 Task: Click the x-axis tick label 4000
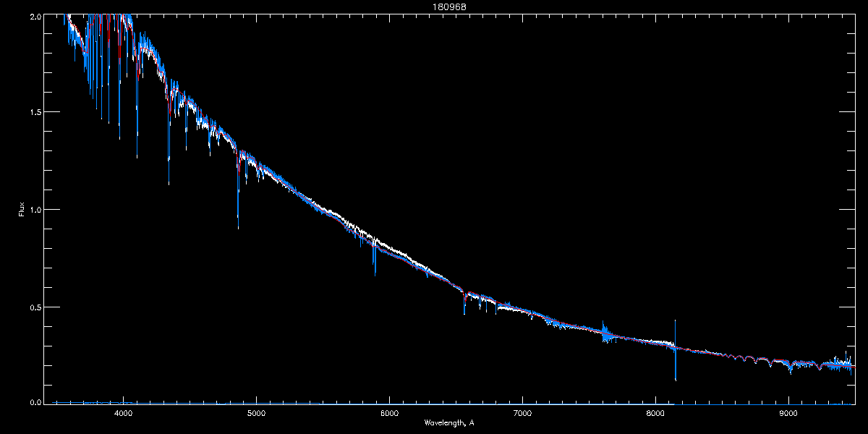pyautogui.click(x=123, y=414)
